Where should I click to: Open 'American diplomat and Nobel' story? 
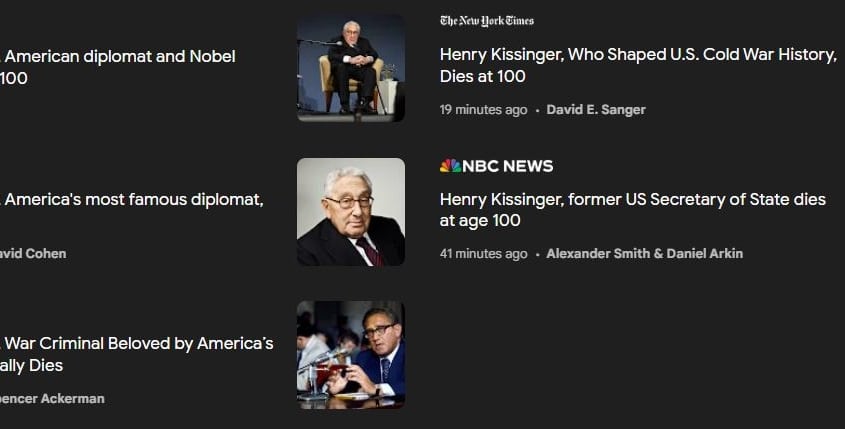117,67
